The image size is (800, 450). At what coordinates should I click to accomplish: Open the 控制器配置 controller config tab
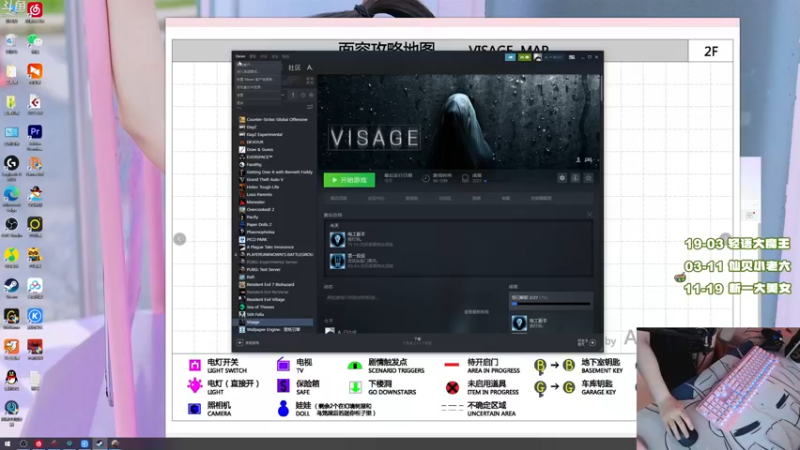(541, 198)
